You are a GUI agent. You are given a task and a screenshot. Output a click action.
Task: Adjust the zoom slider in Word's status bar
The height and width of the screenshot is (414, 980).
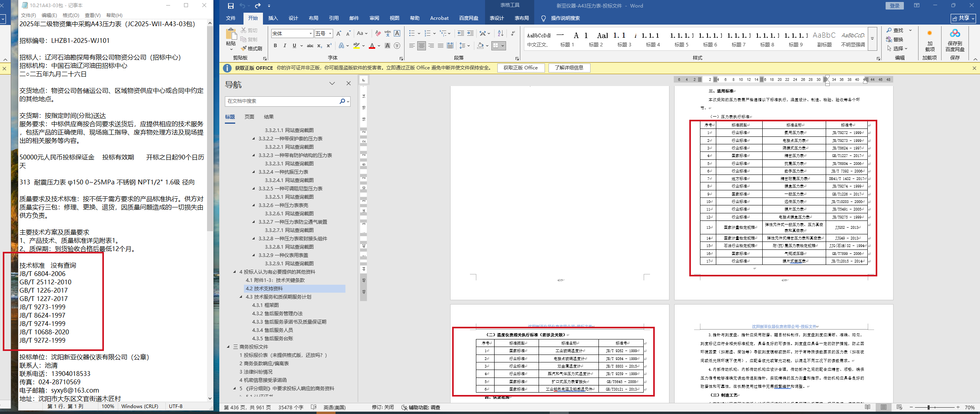pyautogui.click(x=928, y=407)
